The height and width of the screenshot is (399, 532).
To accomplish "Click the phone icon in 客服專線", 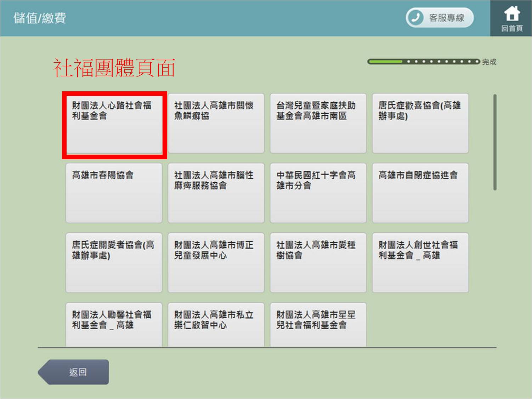I will click(416, 18).
